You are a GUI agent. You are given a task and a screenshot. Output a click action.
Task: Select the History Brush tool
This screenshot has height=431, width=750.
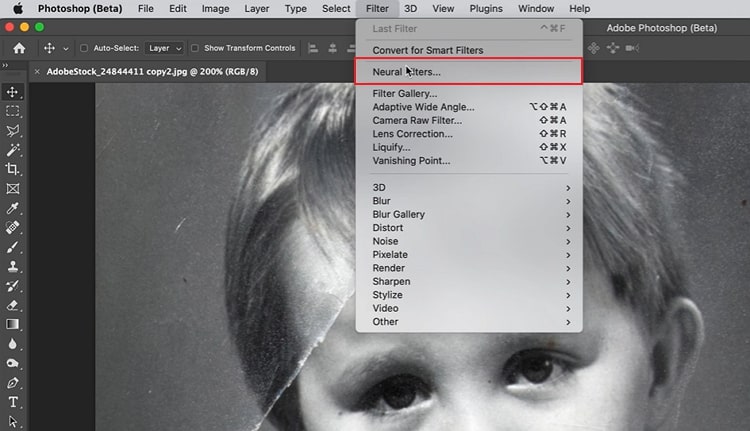pyautogui.click(x=12, y=286)
